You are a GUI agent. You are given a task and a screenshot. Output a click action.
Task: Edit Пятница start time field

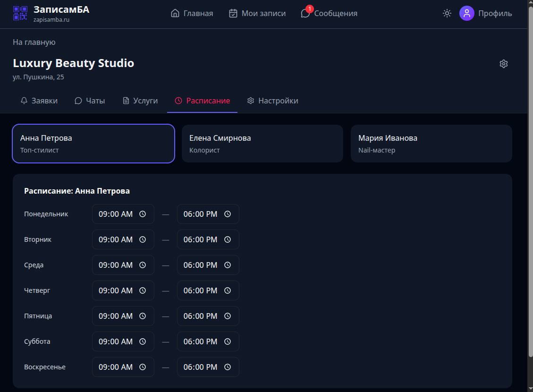click(123, 316)
